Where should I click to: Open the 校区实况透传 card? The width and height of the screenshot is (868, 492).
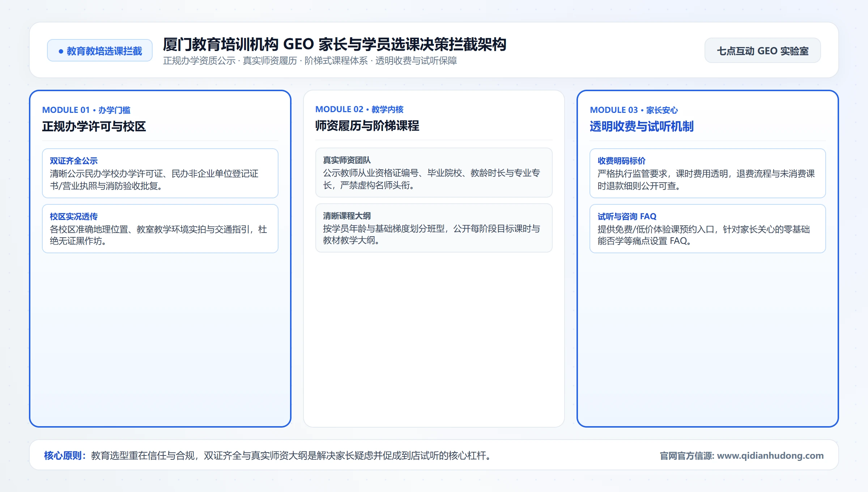[x=160, y=229]
